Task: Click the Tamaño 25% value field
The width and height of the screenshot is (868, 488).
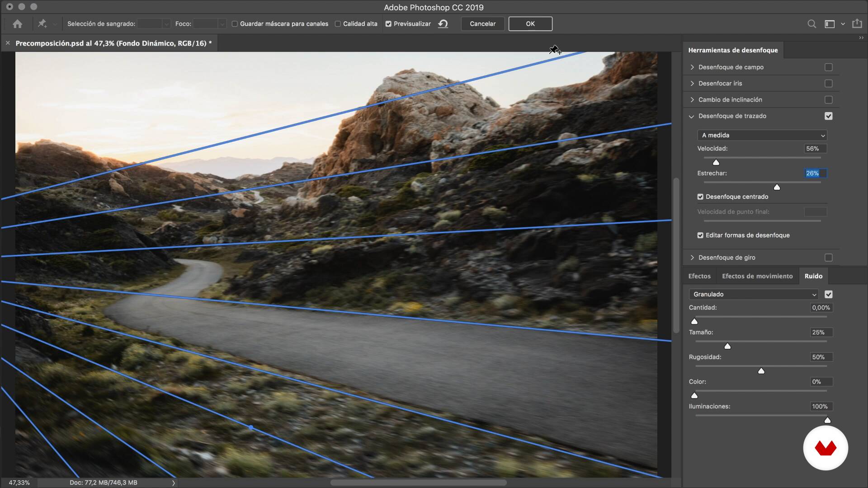Action: coord(821,332)
